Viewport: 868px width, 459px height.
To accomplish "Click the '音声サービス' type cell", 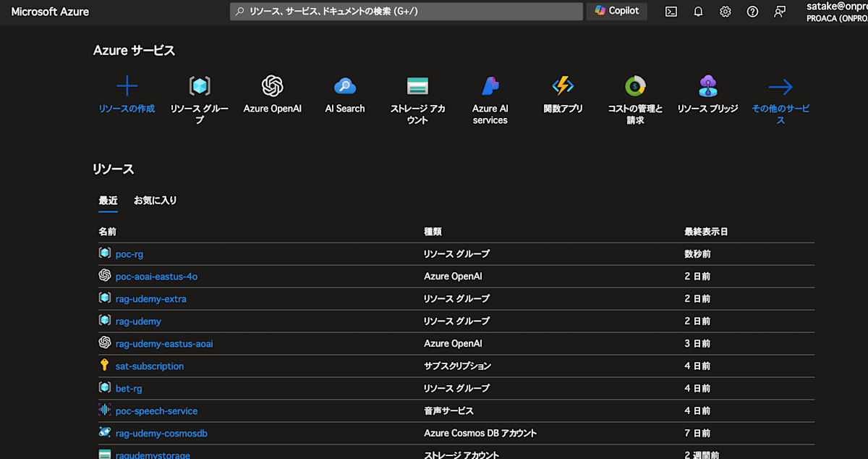I will tap(448, 411).
